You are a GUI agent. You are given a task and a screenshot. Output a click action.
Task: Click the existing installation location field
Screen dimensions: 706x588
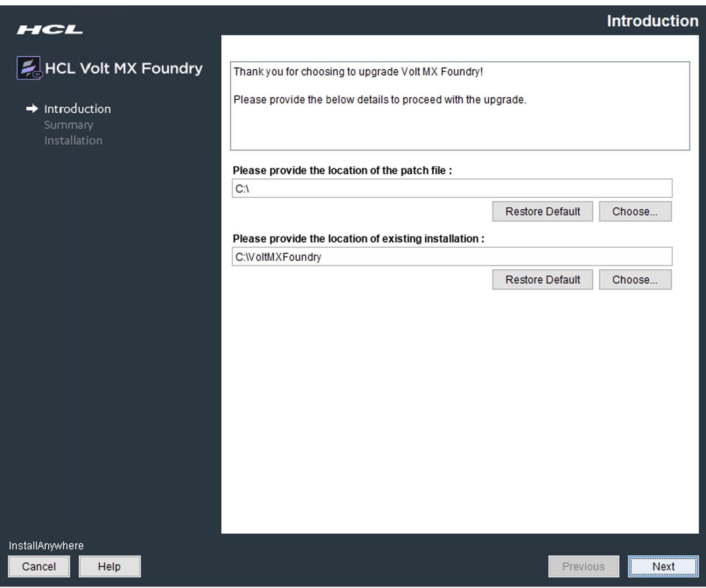tap(451, 257)
